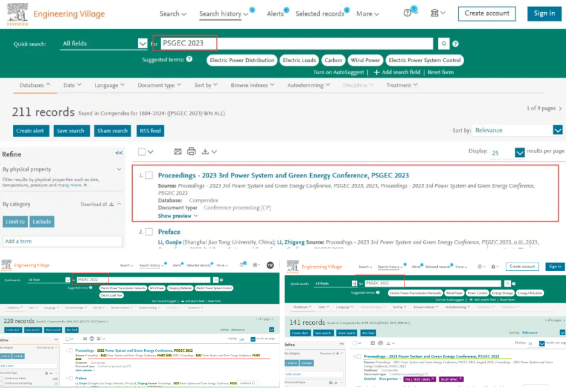Click the Save search button under 211 records

71,131
